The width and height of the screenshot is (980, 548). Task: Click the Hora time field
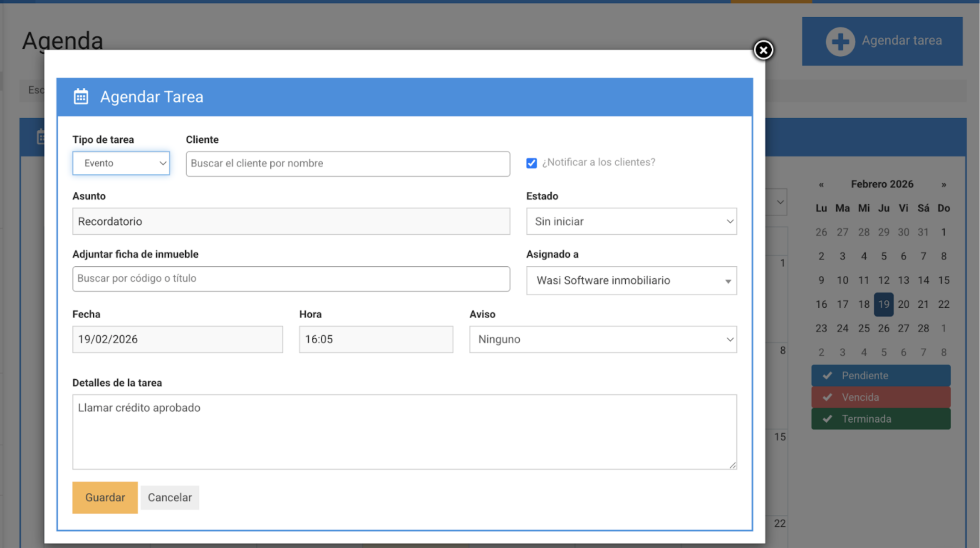click(x=376, y=339)
